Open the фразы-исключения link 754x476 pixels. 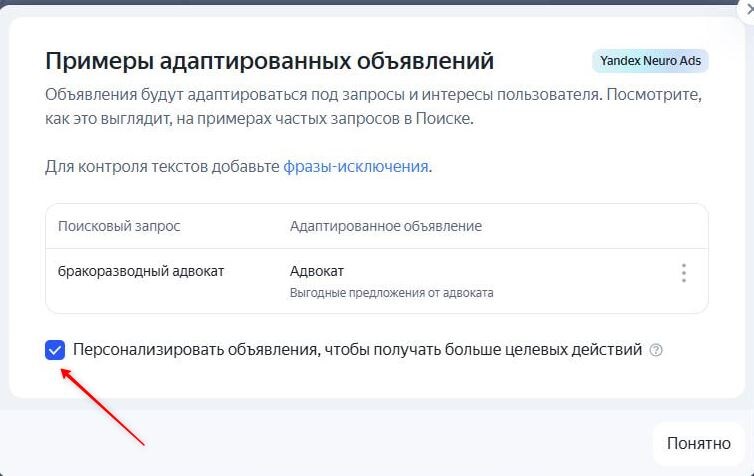pos(356,166)
